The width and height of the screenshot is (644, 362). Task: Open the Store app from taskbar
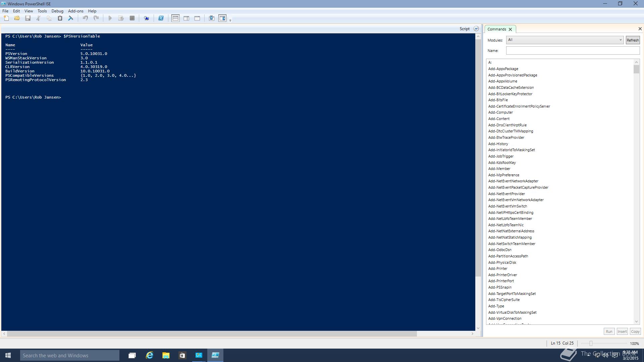click(x=182, y=355)
